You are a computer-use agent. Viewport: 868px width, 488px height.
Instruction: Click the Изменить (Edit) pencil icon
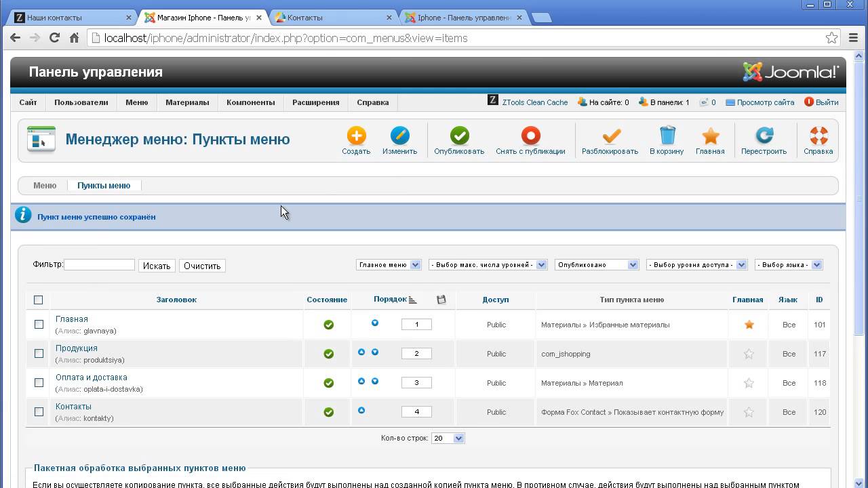coord(399,136)
